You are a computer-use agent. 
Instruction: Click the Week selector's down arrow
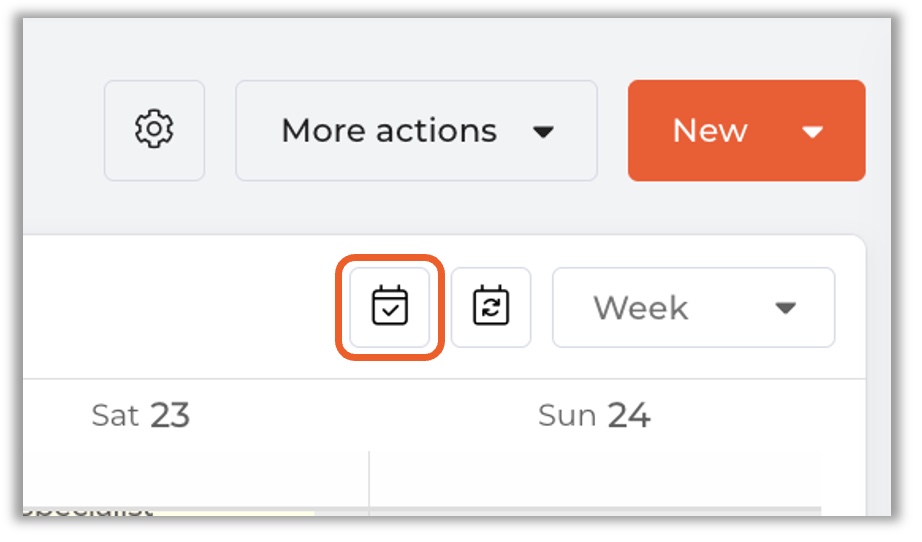tap(786, 308)
